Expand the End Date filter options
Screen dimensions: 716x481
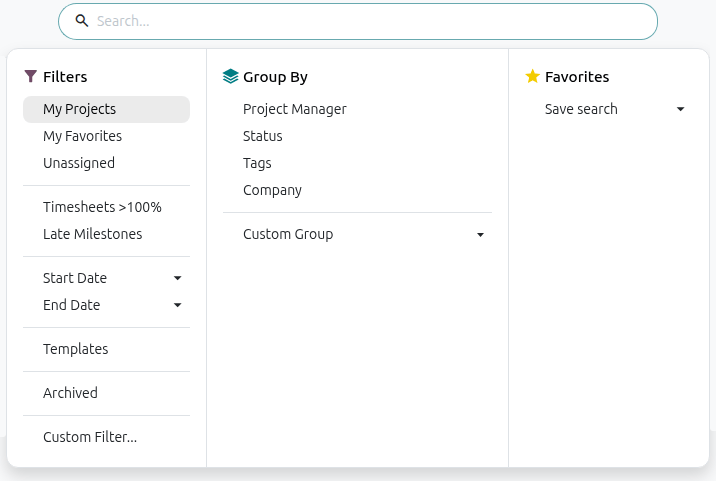106,305
